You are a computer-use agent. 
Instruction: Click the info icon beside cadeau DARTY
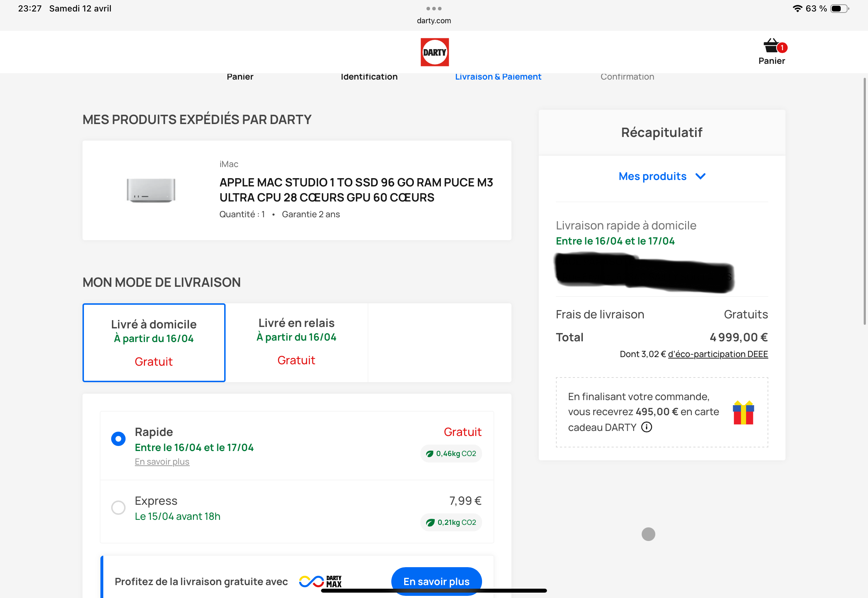646,427
